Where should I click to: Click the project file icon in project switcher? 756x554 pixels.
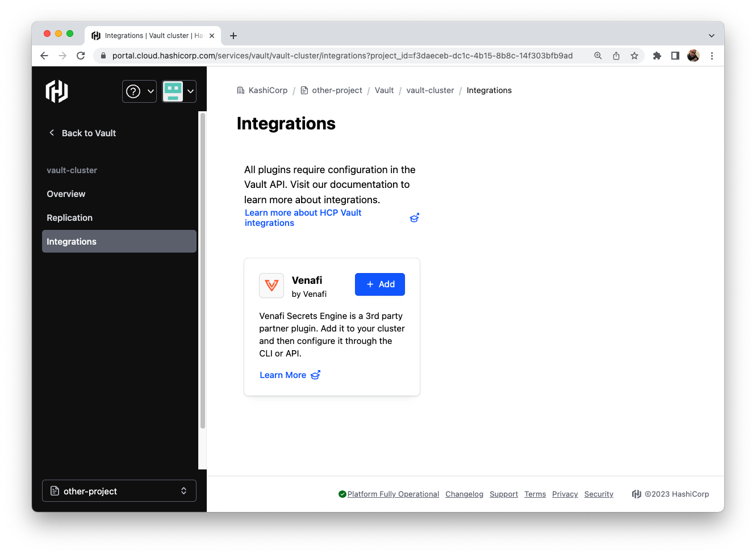pyautogui.click(x=55, y=491)
